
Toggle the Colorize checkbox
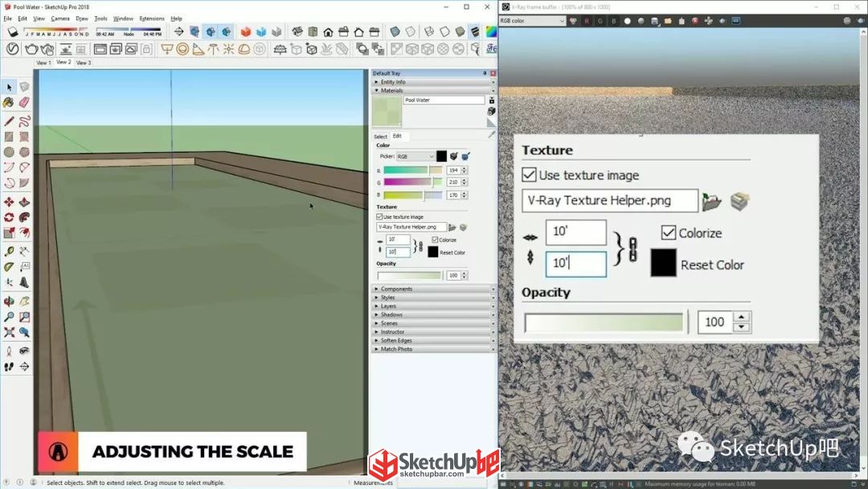[x=435, y=240]
